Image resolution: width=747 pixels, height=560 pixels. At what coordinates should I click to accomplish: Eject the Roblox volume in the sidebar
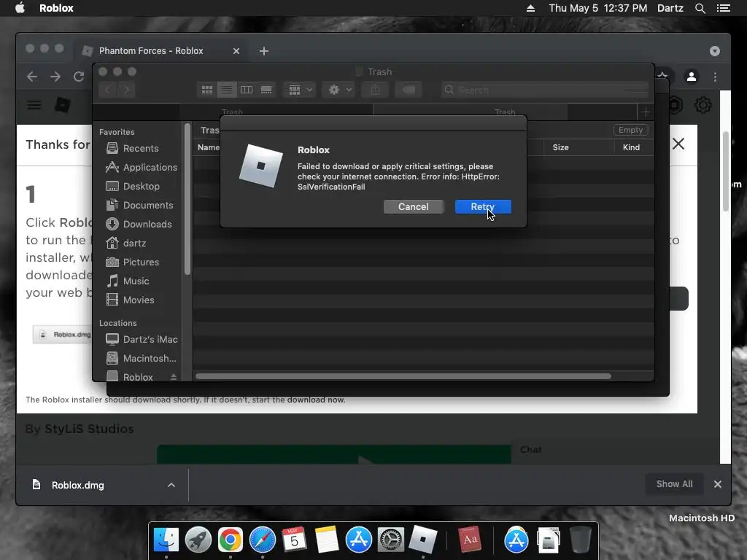[x=174, y=377]
